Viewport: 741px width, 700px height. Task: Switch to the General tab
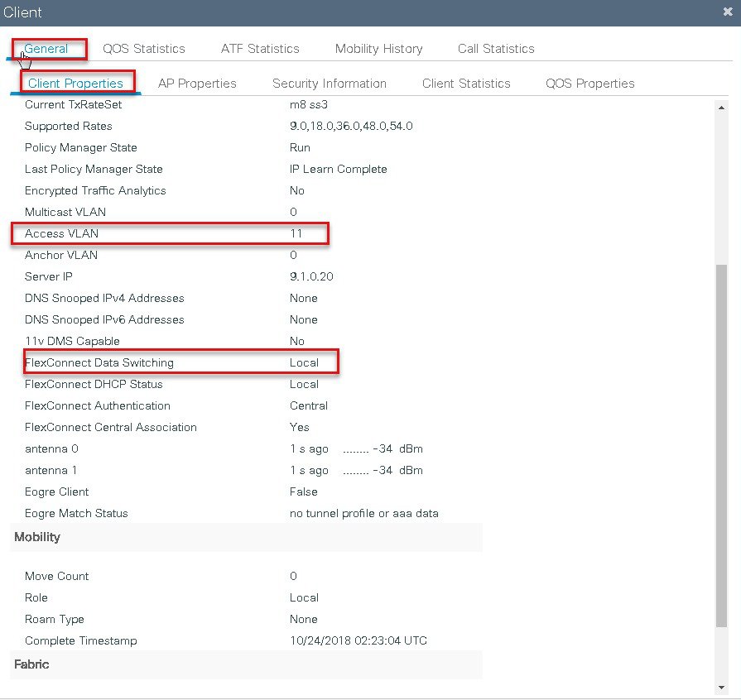(46, 49)
